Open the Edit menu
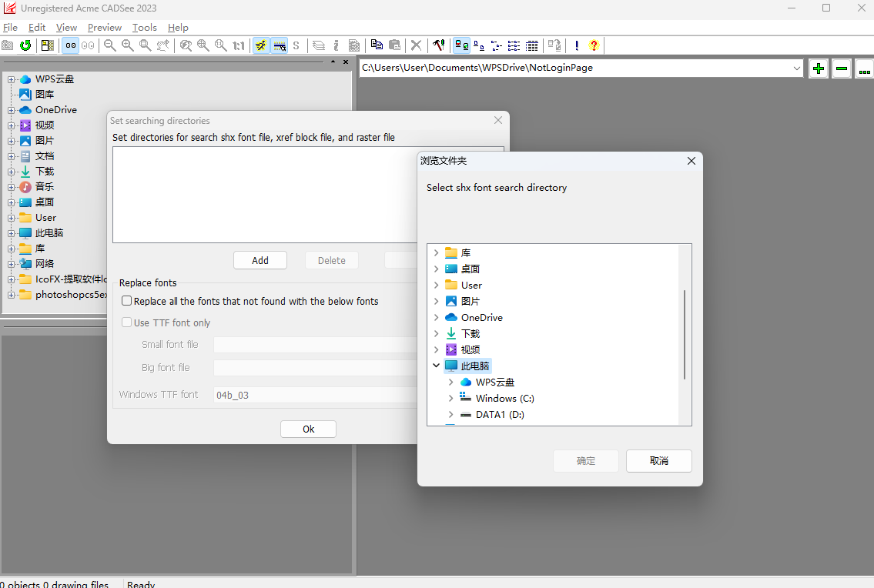The height and width of the screenshot is (588, 874). (37, 27)
